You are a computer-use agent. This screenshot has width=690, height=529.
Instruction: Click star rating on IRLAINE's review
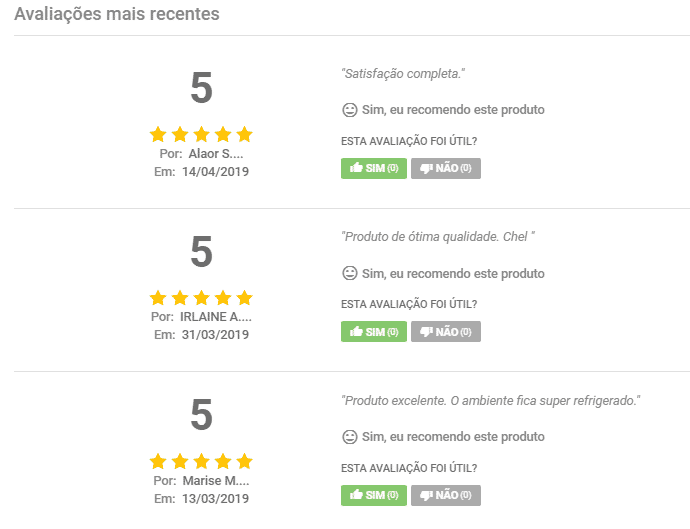(x=201, y=298)
